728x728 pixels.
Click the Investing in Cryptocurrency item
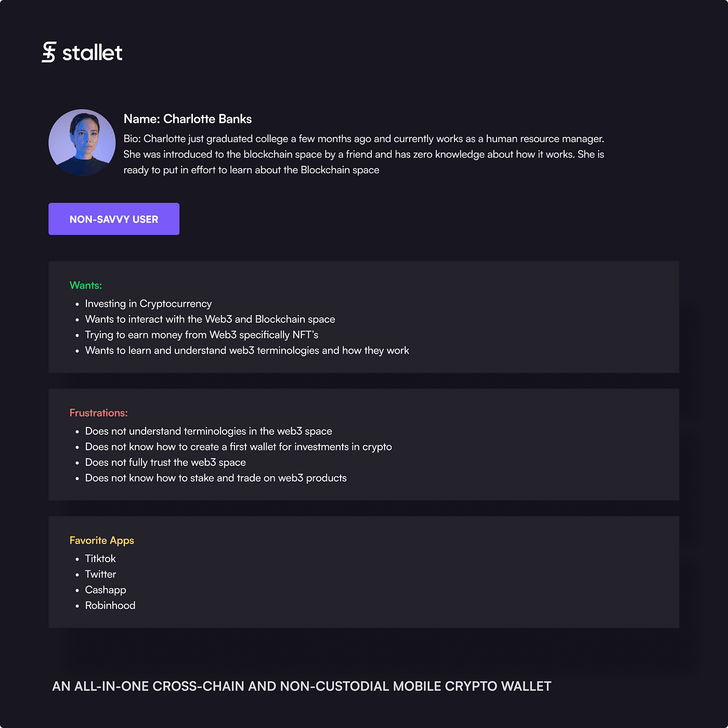point(148,304)
